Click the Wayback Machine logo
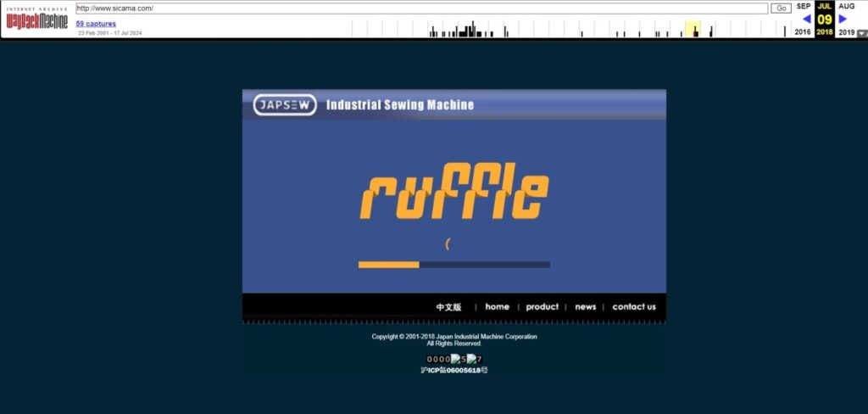The image size is (868, 414). pos(36,20)
